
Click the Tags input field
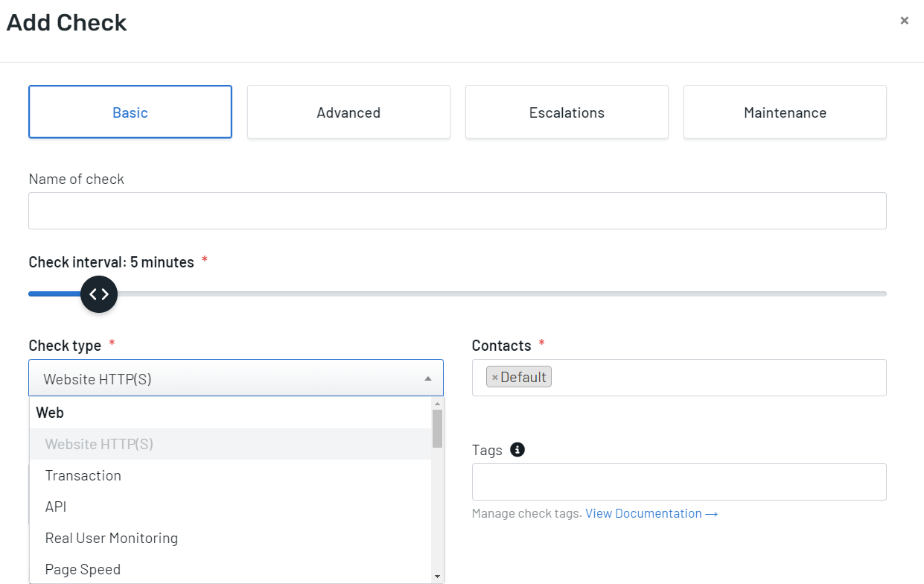click(679, 481)
